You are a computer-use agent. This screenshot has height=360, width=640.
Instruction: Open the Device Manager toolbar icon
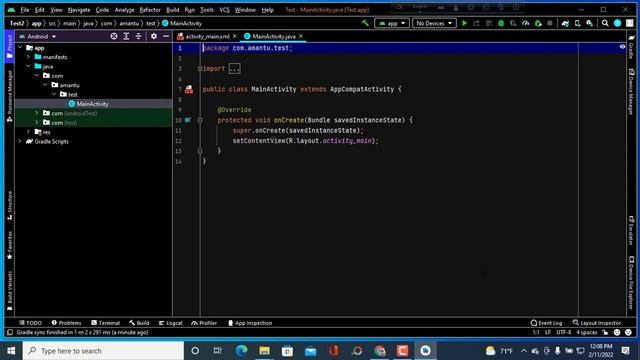pyautogui.click(x=578, y=23)
